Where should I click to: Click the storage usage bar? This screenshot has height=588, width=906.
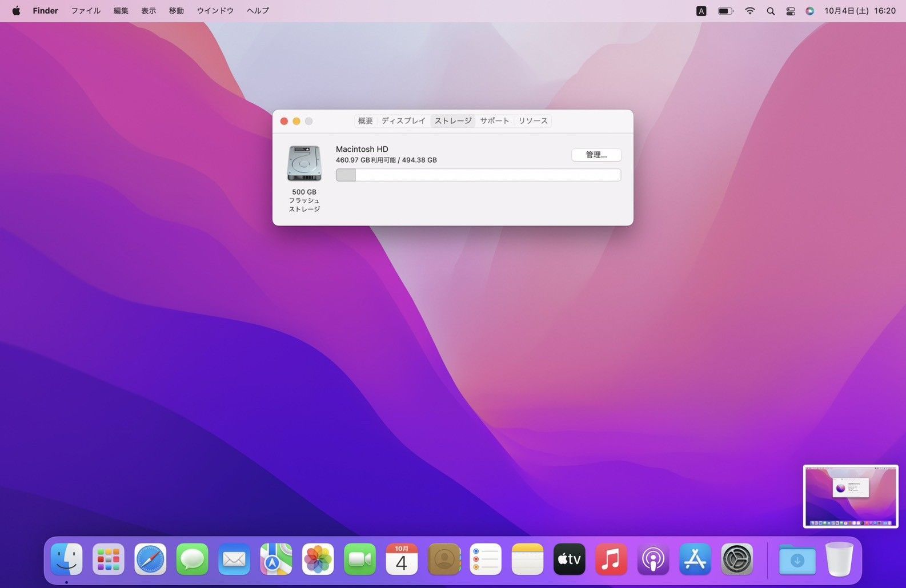[x=478, y=175]
